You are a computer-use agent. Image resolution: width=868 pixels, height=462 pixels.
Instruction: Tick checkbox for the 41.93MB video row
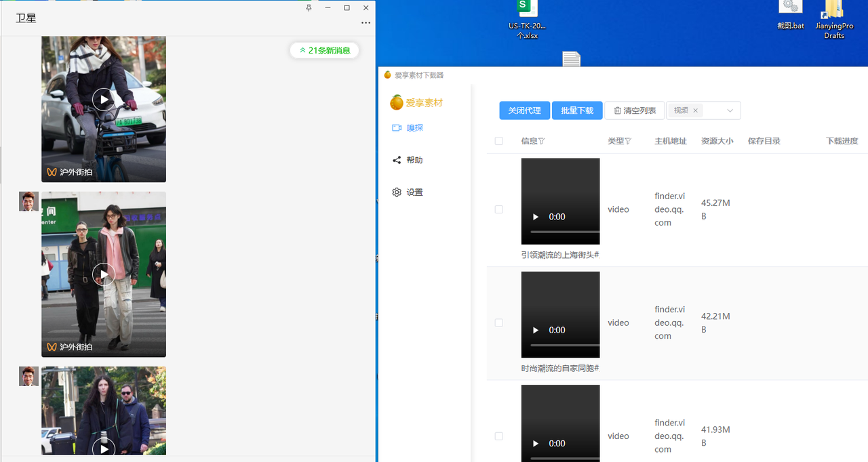coord(499,436)
